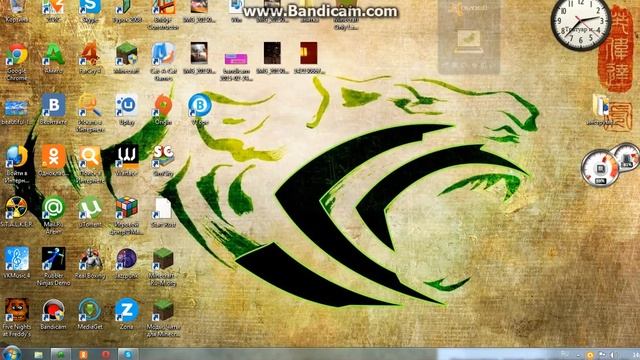Image resolution: width=640 pixels, height=360 pixels.
Task: Switch to Skype in the taskbar
Action: [x=128, y=354]
